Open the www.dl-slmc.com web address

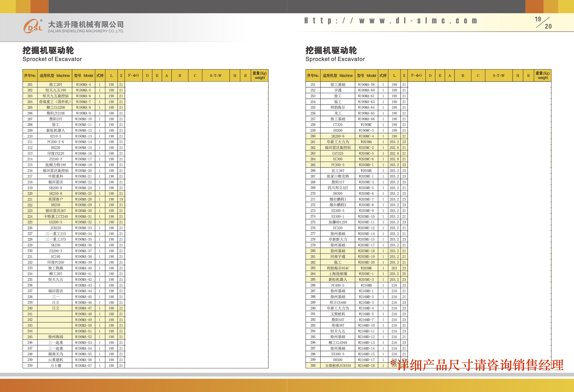pos(390,21)
